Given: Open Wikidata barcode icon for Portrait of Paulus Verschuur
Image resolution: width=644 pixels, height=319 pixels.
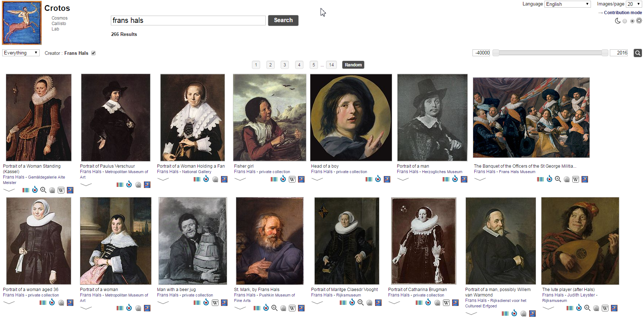Looking at the screenshot, I should point(120,185).
